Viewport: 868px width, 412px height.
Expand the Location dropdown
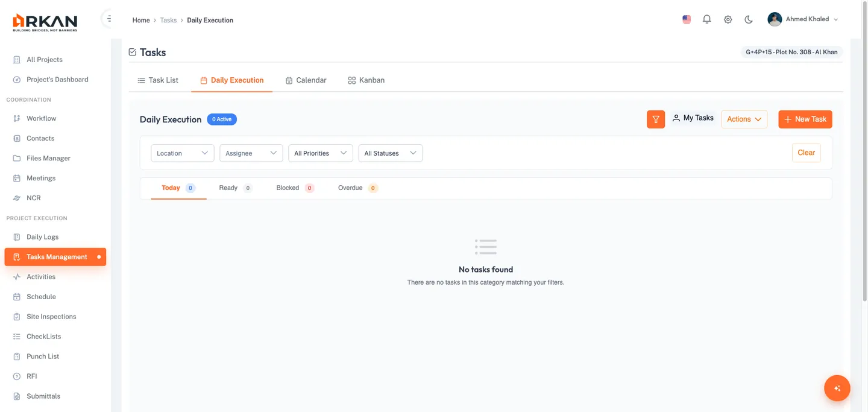pyautogui.click(x=182, y=153)
